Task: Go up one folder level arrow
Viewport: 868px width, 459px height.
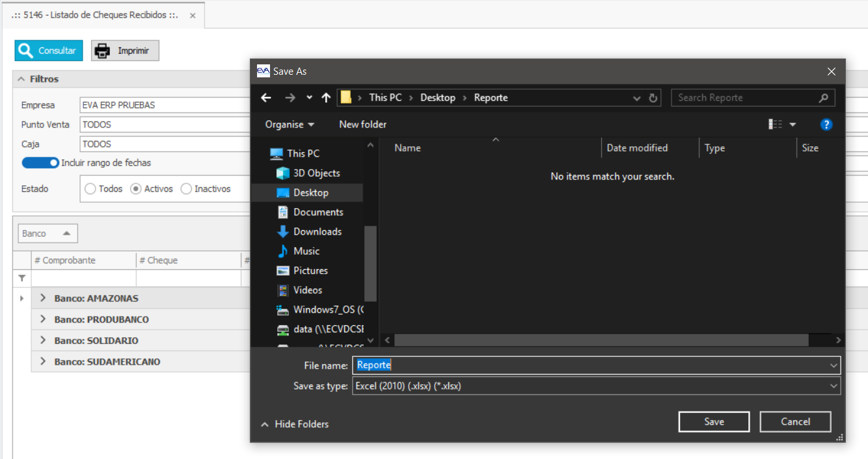Action: coord(326,98)
